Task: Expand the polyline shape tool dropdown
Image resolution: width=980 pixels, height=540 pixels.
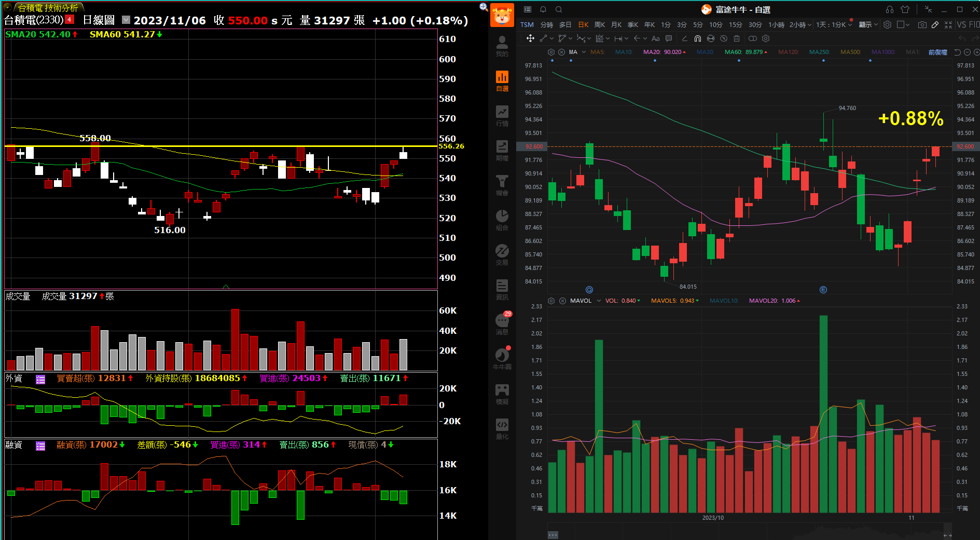Action: (x=570, y=38)
